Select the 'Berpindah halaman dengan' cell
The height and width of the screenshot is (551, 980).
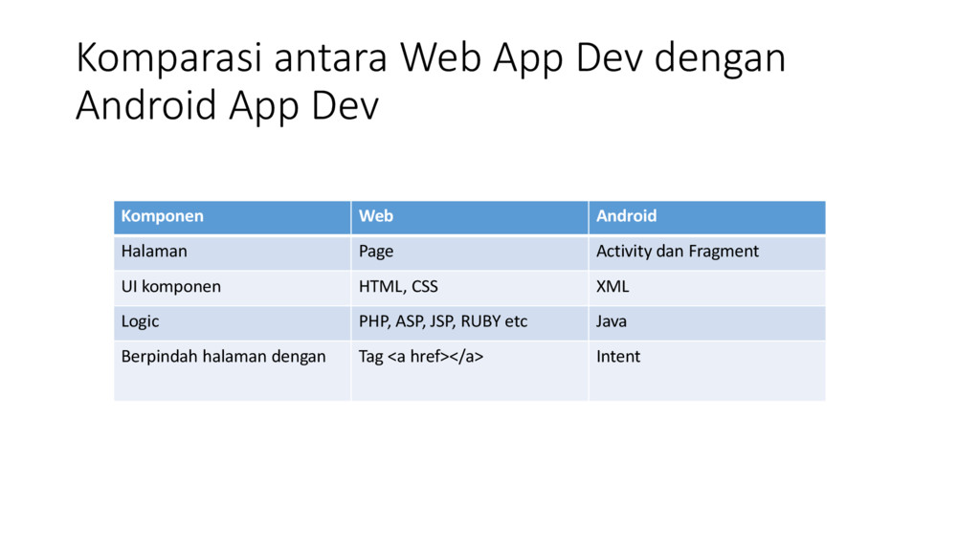[233, 370]
